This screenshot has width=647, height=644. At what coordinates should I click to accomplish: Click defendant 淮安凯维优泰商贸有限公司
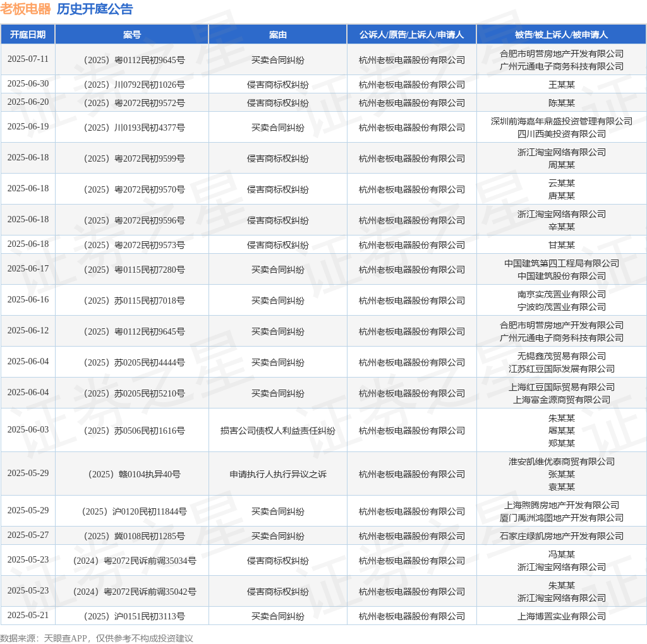562,462
